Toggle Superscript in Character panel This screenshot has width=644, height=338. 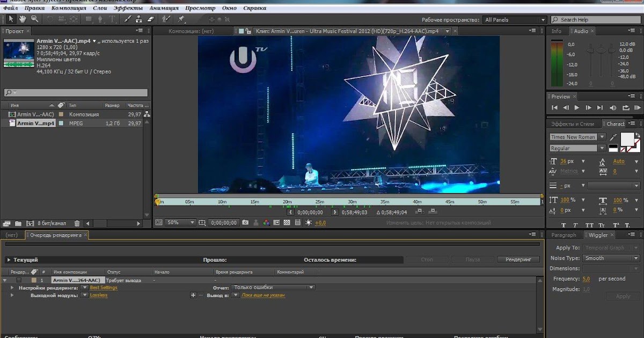pyautogui.click(x=616, y=226)
